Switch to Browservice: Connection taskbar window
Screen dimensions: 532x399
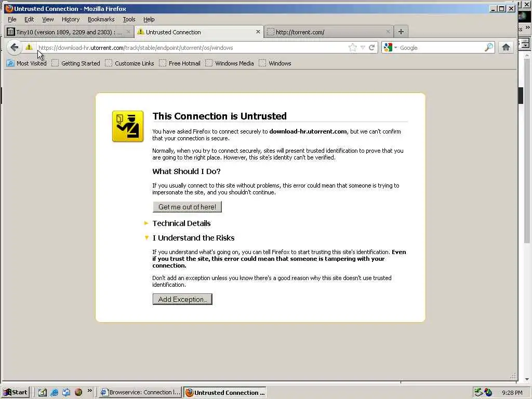140,392
